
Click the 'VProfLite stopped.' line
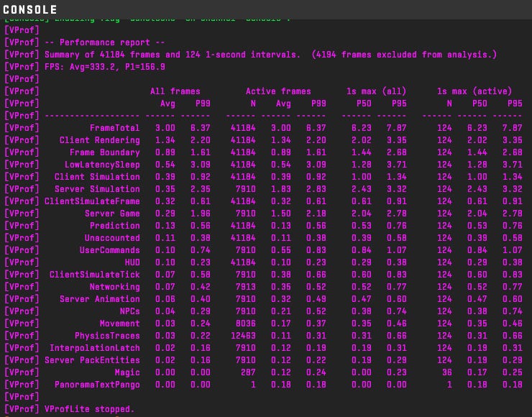tap(90, 409)
